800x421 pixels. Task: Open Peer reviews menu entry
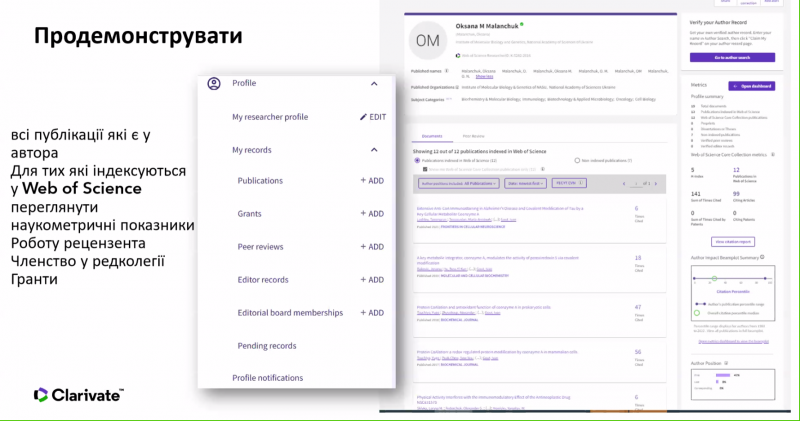(x=260, y=247)
